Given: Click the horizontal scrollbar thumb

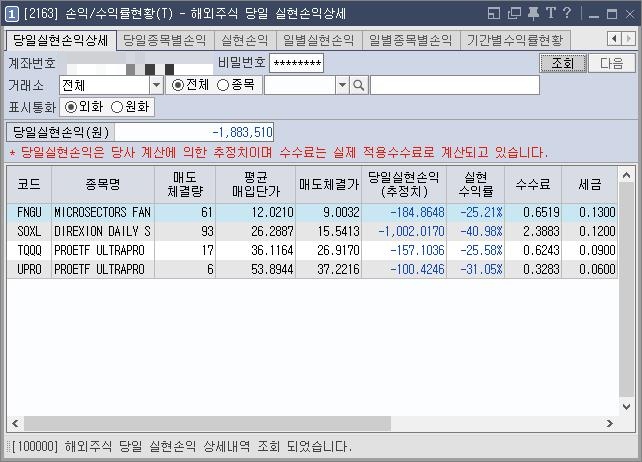Looking at the screenshot, I should click(x=208, y=423).
